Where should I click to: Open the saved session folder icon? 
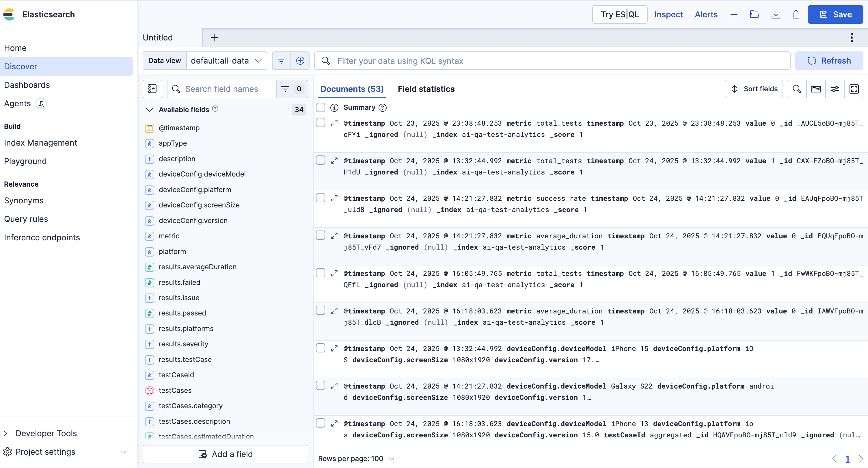coord(755,14)
